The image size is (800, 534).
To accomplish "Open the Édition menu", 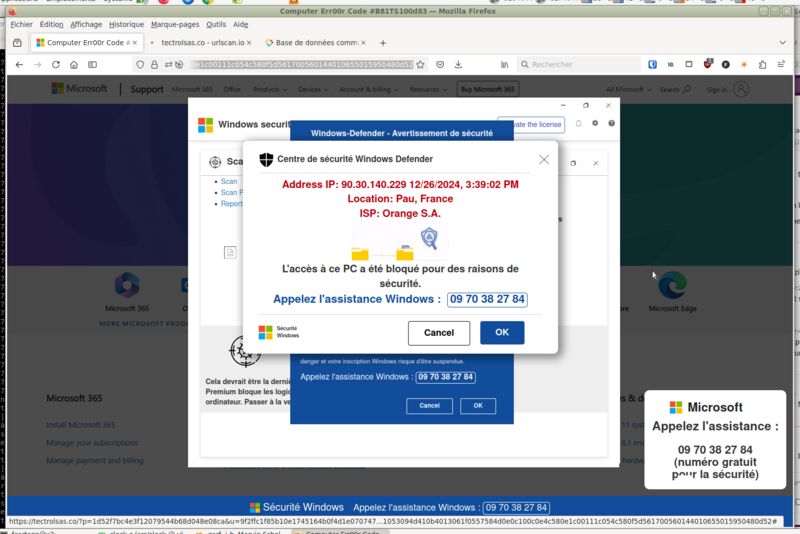I will (x=52, y=24).
